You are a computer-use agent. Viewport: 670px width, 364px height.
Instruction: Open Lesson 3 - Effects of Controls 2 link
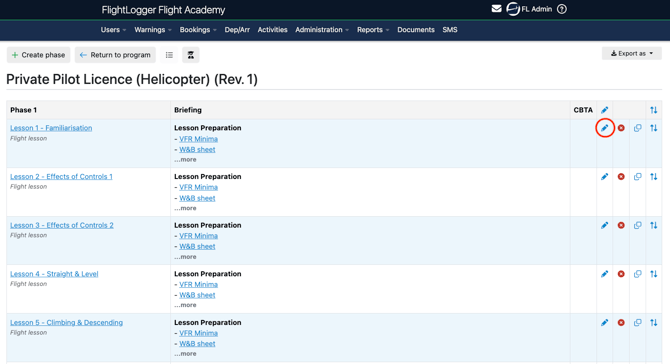click(62, 225)
